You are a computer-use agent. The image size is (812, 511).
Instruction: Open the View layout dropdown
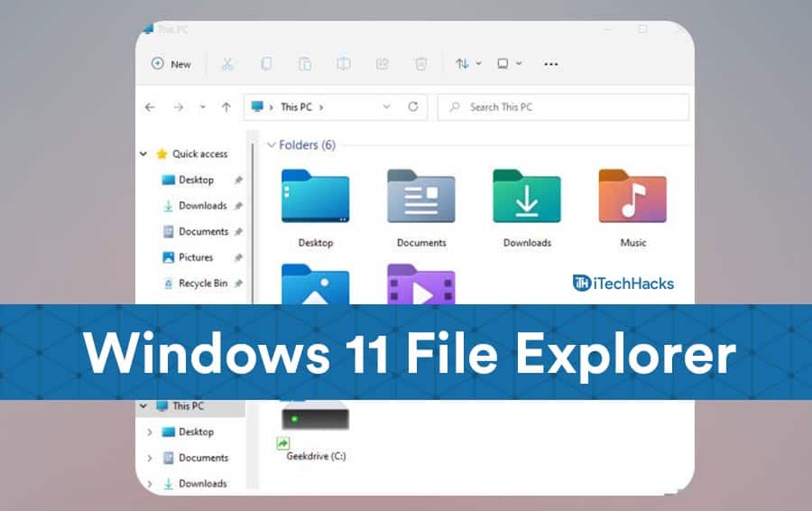tap(510, 64)
